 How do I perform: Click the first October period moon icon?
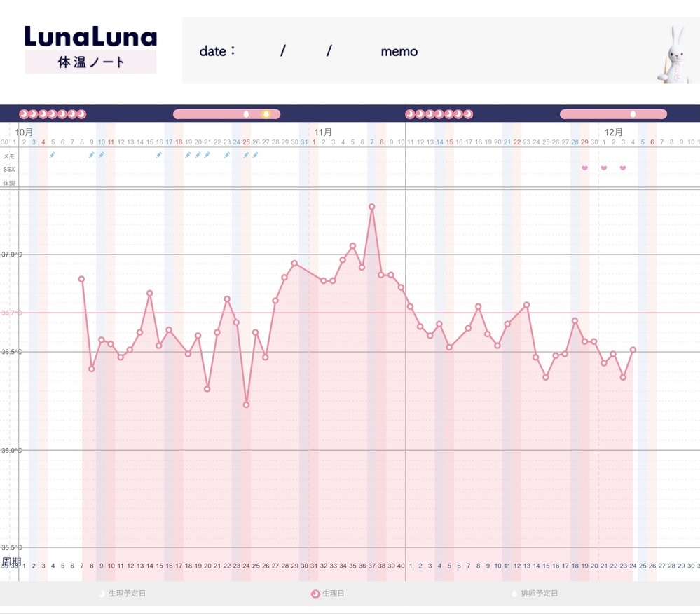point(23,114)
